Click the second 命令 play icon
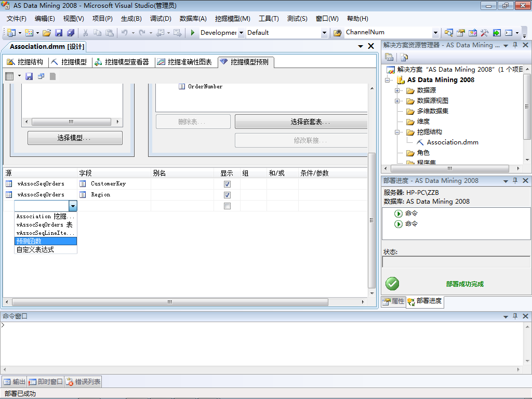Viewport: 532px width, 399px height. point(398,224)
